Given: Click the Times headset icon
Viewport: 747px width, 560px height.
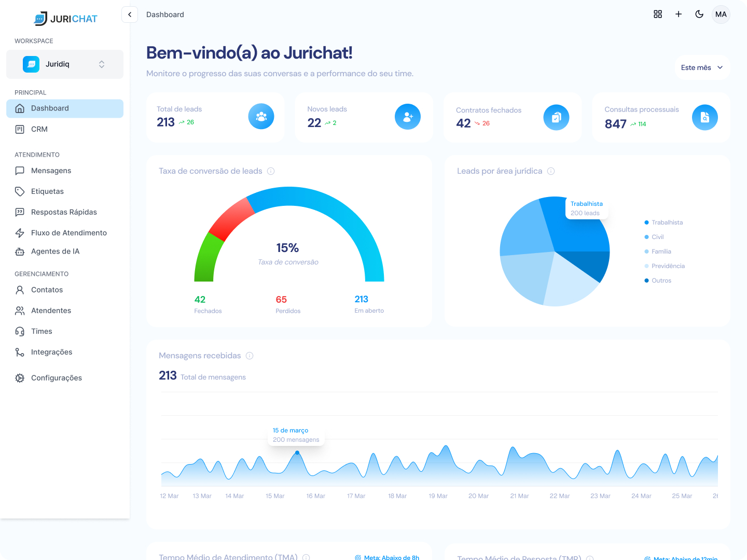Looking at the screenshot, I should coord(20,331).
